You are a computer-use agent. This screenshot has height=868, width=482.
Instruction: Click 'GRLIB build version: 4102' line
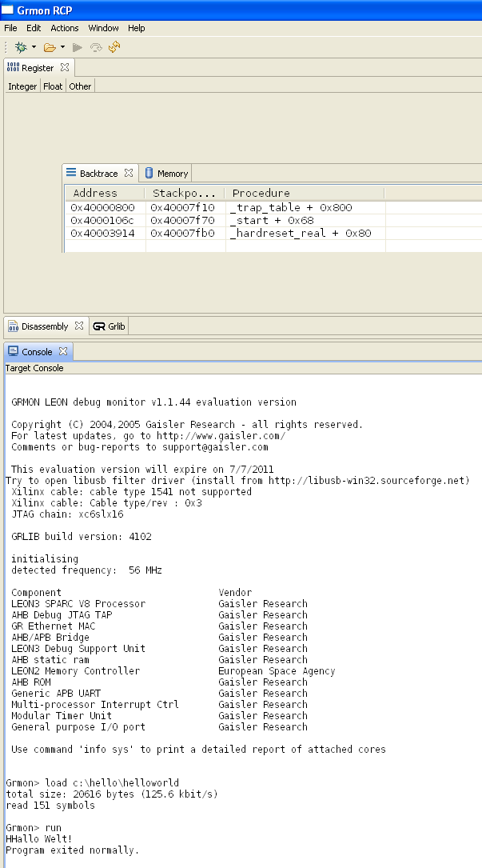pyautogui.click(x=82, y=537)
